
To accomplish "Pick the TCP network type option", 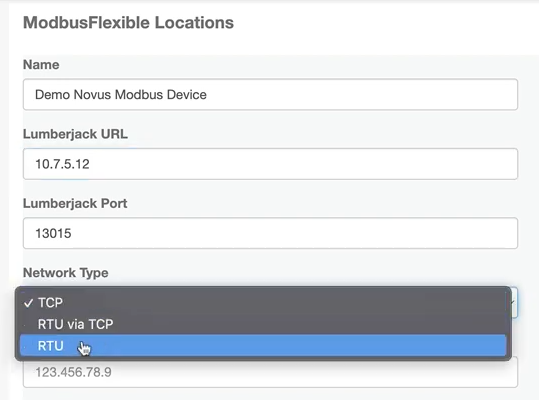I will point(263,303).
